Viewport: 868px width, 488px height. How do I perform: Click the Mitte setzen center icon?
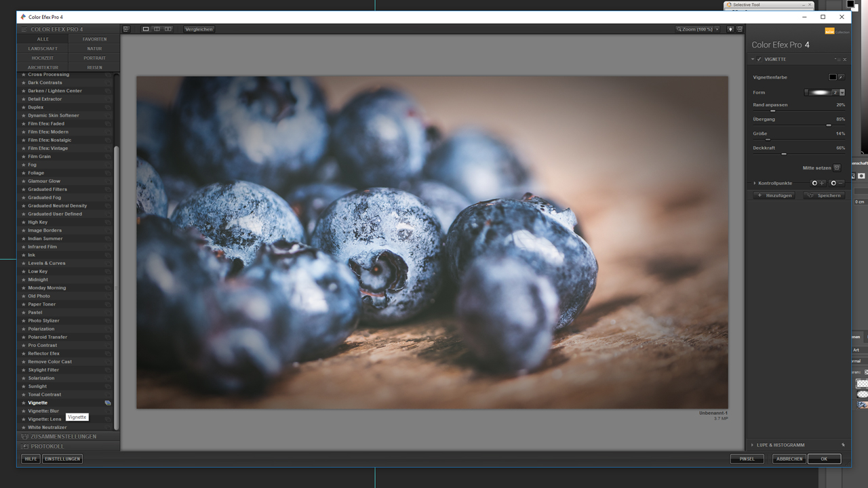[837, 167]
